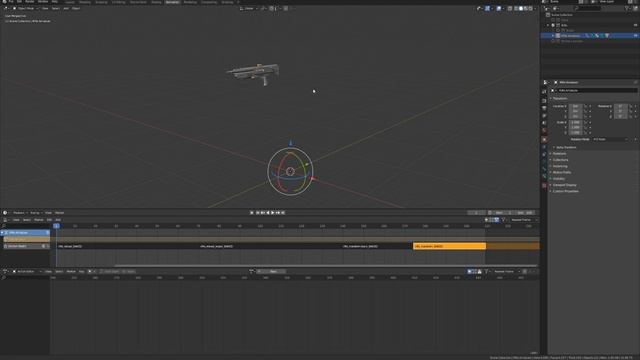Play the animation forward
The height and width of the screenshot is (360, 640).
[x=273, y=213]
